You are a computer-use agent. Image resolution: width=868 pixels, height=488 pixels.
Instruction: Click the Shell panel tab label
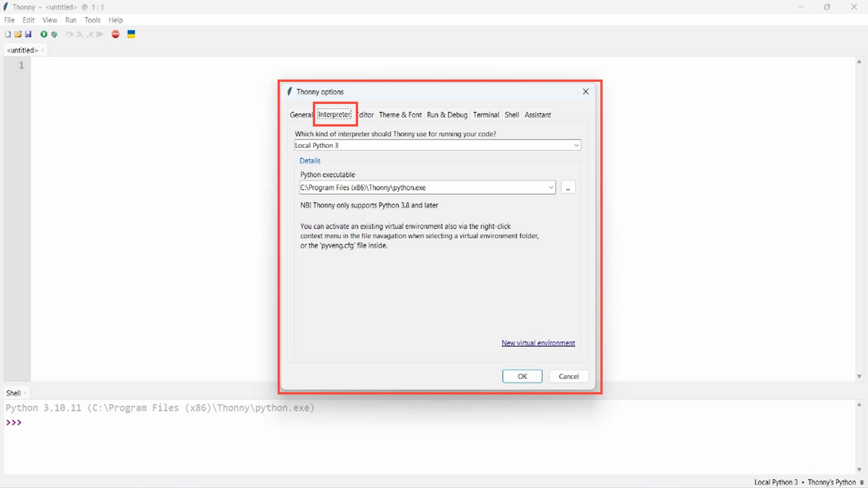13,393
